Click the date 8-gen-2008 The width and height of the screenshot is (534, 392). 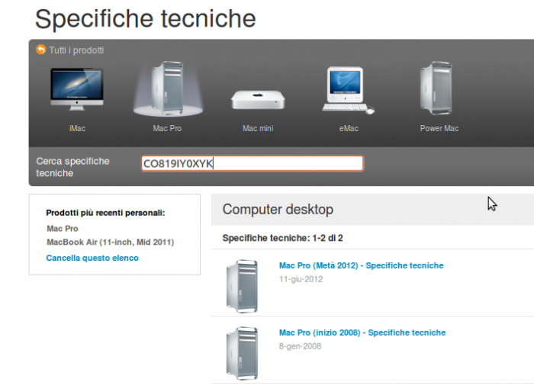300,346
